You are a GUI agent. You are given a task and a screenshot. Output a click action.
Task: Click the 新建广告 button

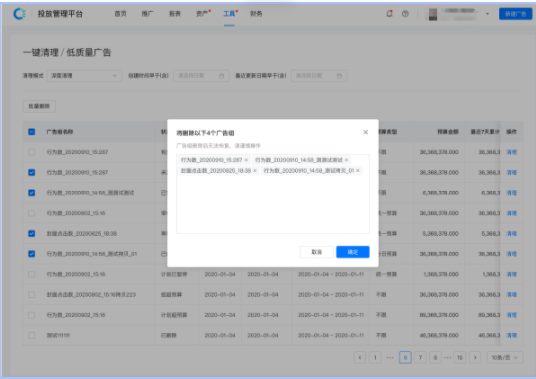515,14
